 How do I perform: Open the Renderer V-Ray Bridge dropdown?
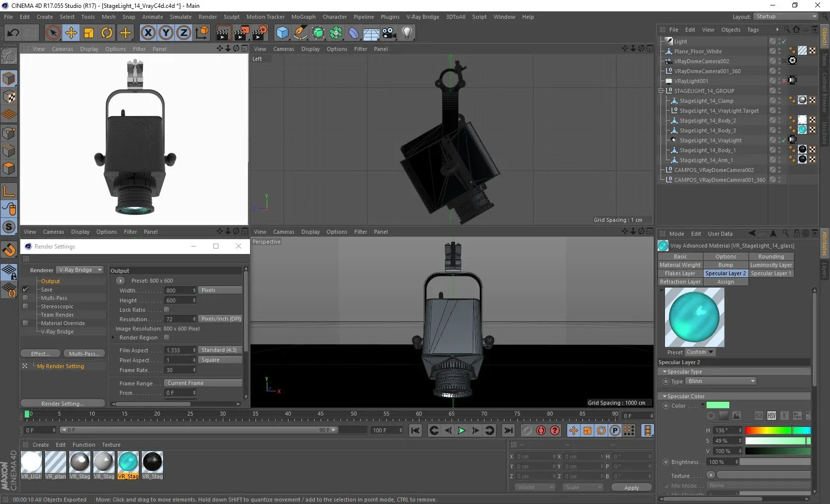[x=80, y=270]
